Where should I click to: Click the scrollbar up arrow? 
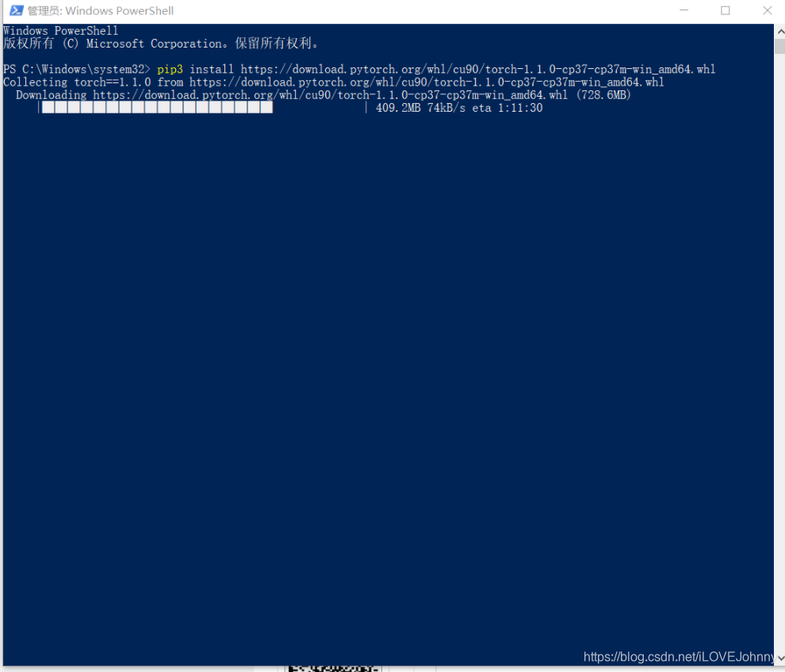coord(780,31)
